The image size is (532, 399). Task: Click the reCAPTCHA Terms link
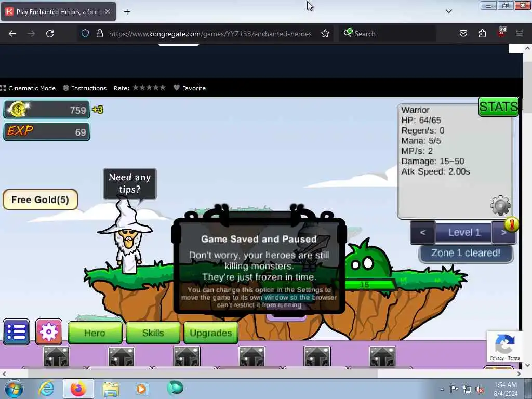coord(514,358)
